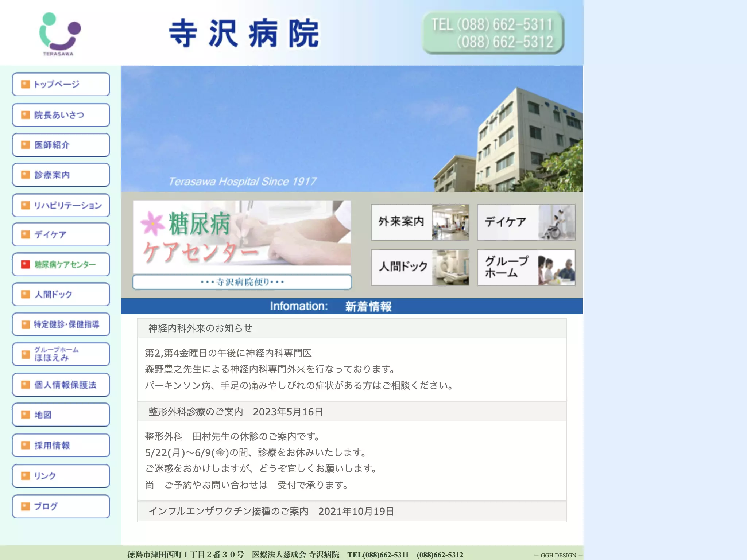Open リハビリテーション sidebar item

(x=61, y=205)
